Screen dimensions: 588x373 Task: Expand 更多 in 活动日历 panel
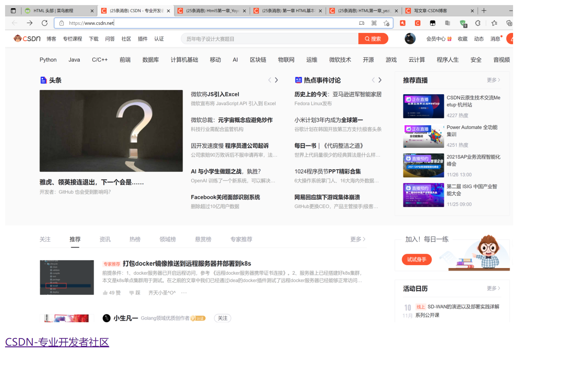(x=494, y=288)
